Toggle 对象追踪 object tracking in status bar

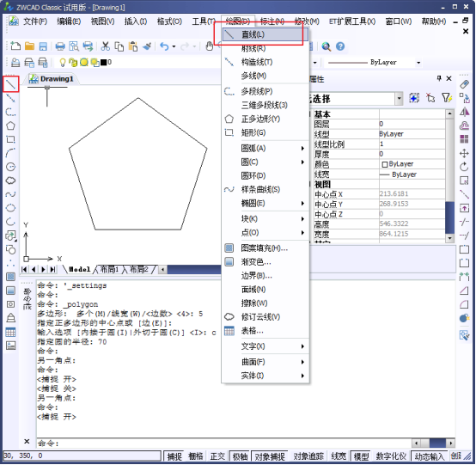(308, 456)
